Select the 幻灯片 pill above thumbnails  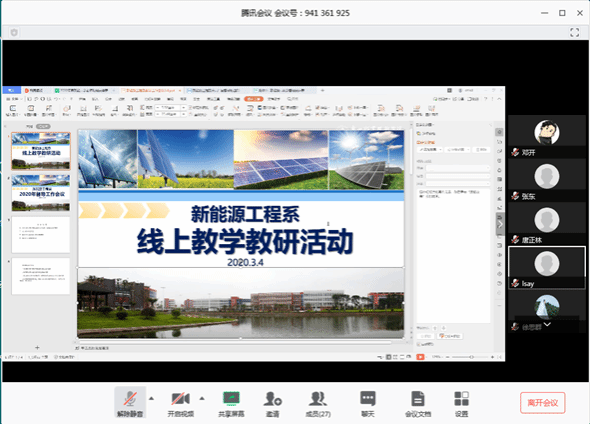pos(43,126)
